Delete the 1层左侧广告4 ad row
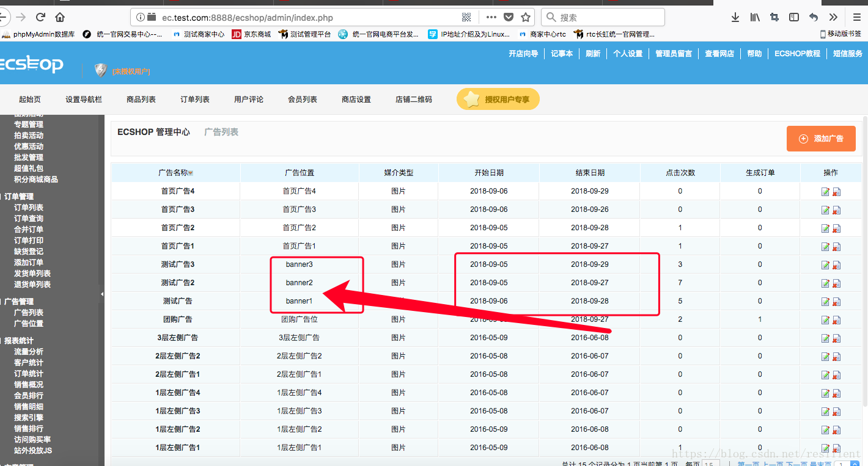 tap(836, 393)
